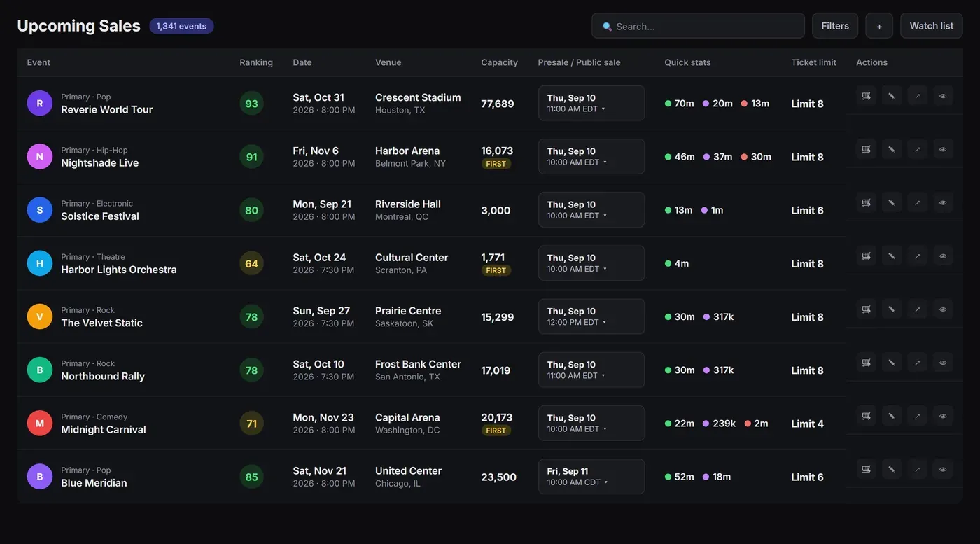The height and width of the screenshot is (544, 980).
Task: Edit Harbor Lights Orchestra using pencil icon
Action: (892, 256)
